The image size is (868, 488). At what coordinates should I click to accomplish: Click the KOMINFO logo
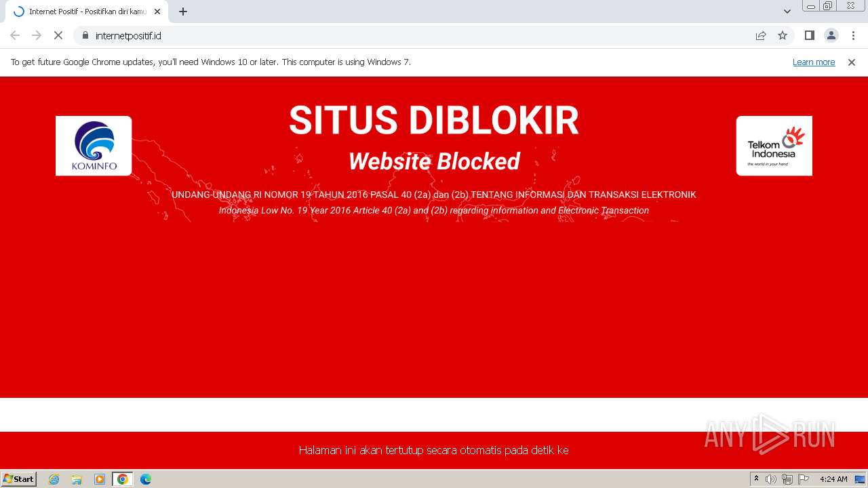(94, 146)
